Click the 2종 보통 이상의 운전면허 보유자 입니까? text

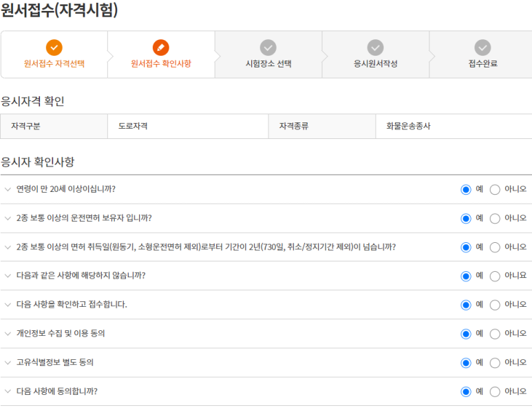click(x=84, y=217)
